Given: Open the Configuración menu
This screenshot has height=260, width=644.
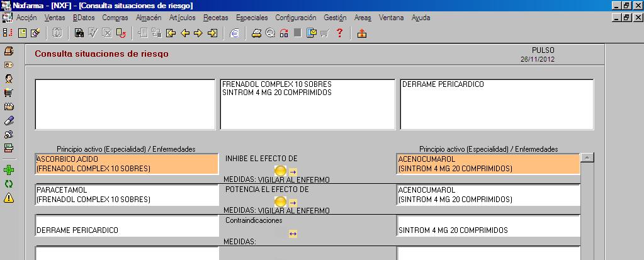Looking at the screenshot, I should (296, 18).
